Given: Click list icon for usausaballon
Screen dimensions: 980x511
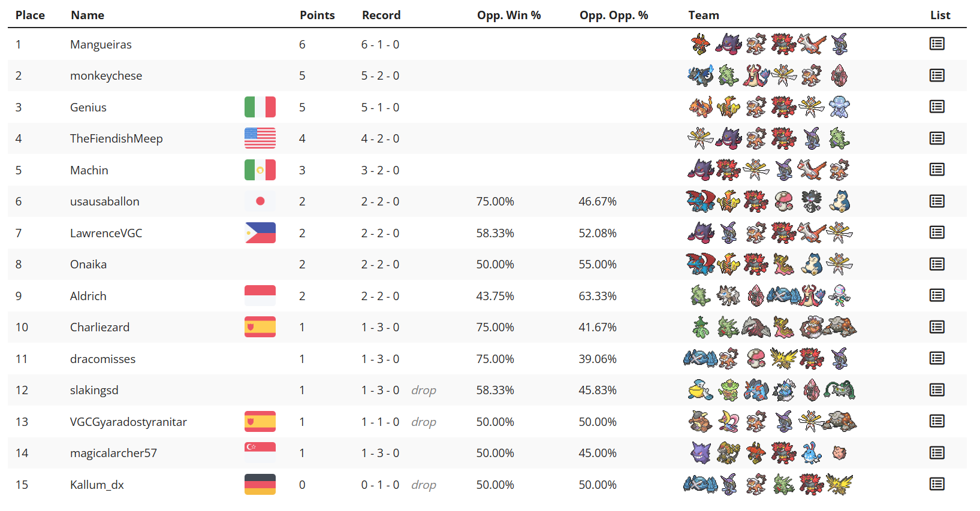Looking at the screenshot, I should point(937,201).
